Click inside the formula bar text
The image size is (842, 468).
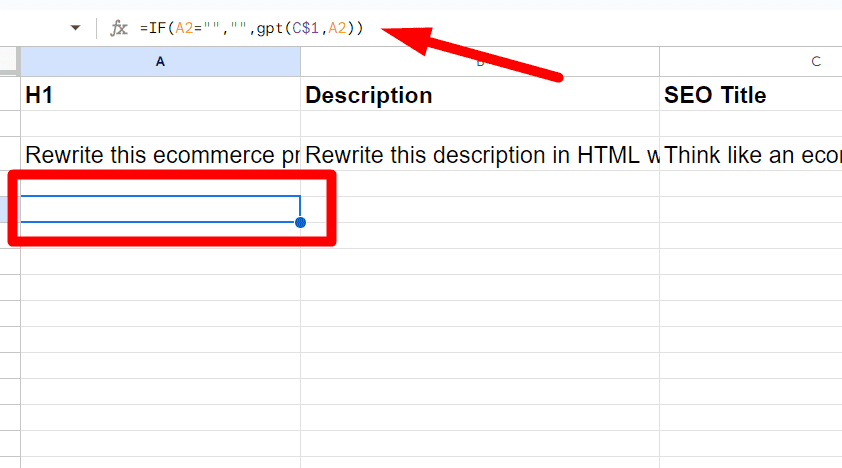tap(251, 28)
